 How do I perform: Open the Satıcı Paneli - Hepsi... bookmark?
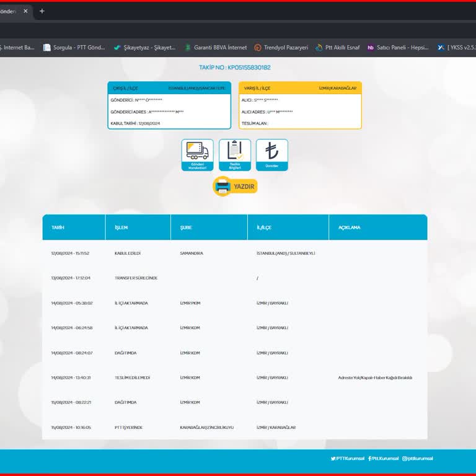click(x=398, y=47)
